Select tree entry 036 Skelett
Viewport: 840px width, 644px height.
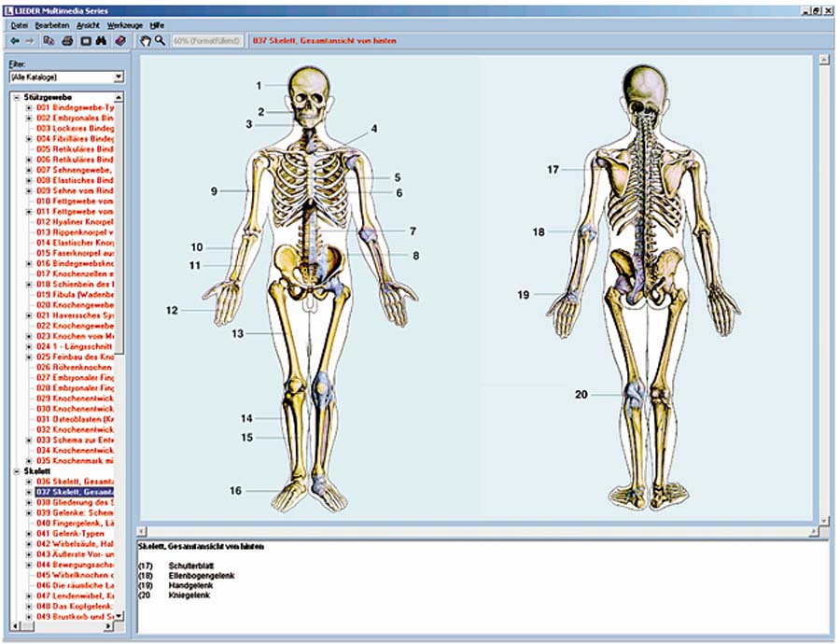click(75, 482)
